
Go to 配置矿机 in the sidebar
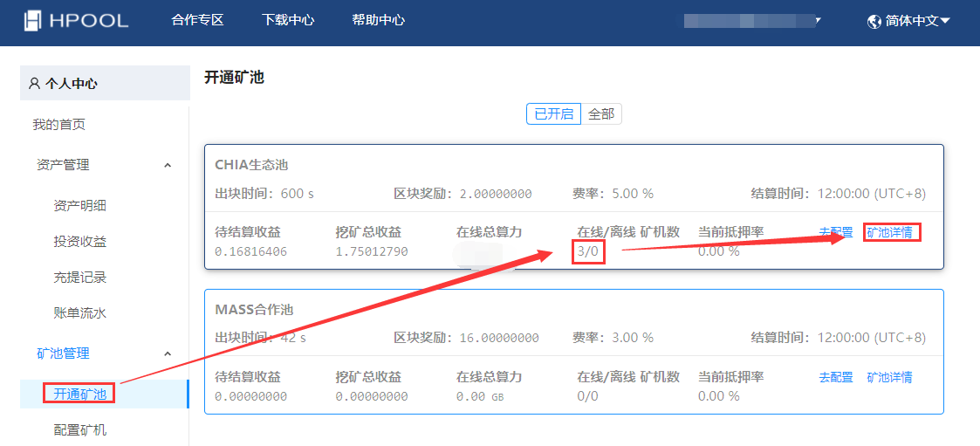tap(79, 430)
